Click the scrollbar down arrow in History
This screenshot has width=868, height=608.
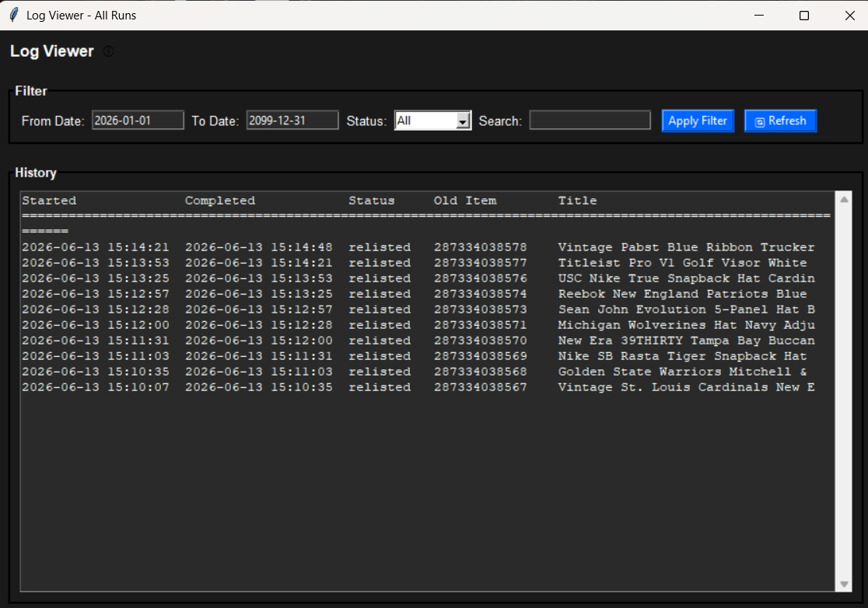(x=844, y=584)
